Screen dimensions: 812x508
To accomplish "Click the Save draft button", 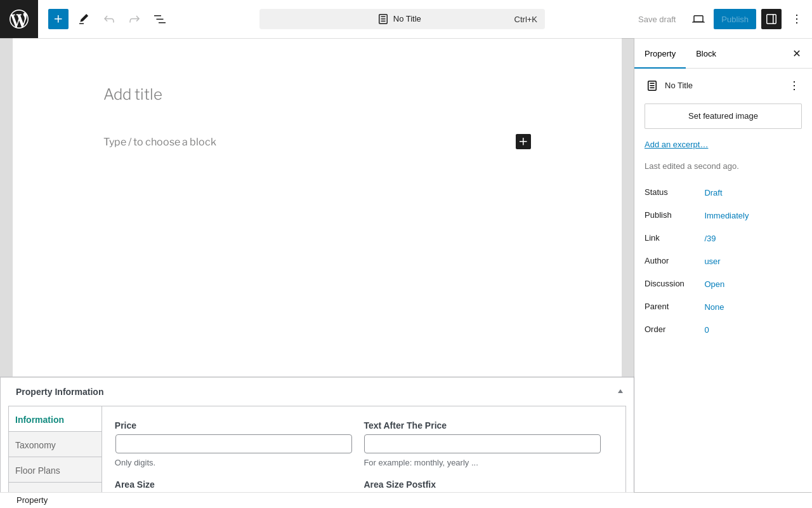I will [x=657, y=19].
